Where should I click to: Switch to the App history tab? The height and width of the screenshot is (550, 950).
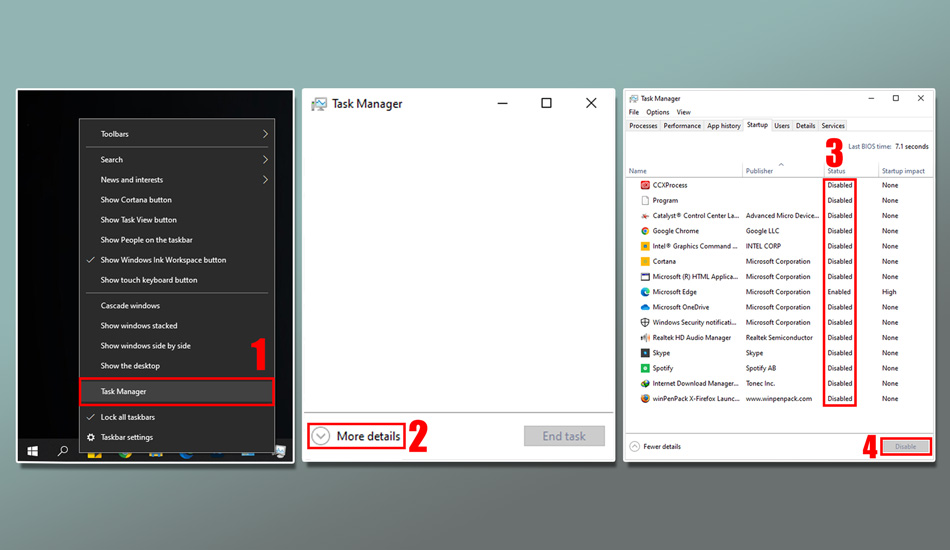click(x=723, y=125)
